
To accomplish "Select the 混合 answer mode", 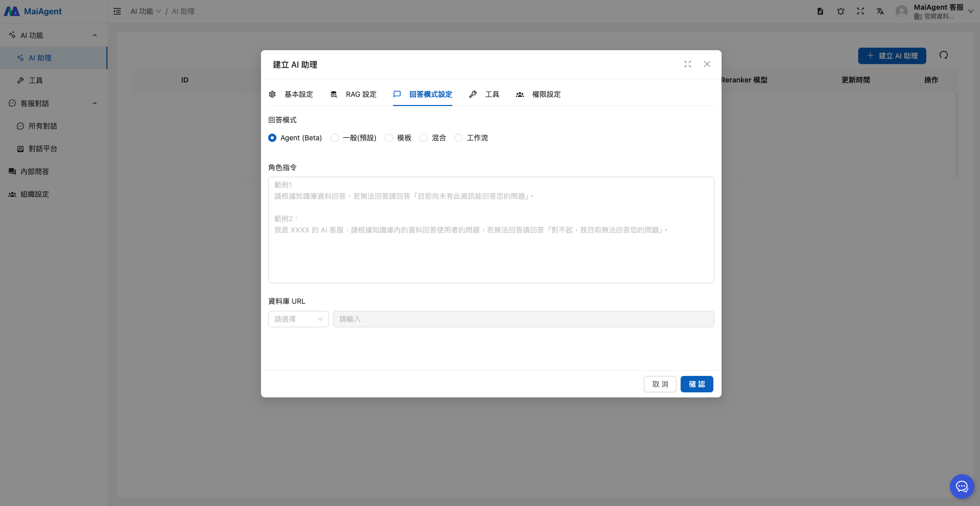I will [424, 138].
